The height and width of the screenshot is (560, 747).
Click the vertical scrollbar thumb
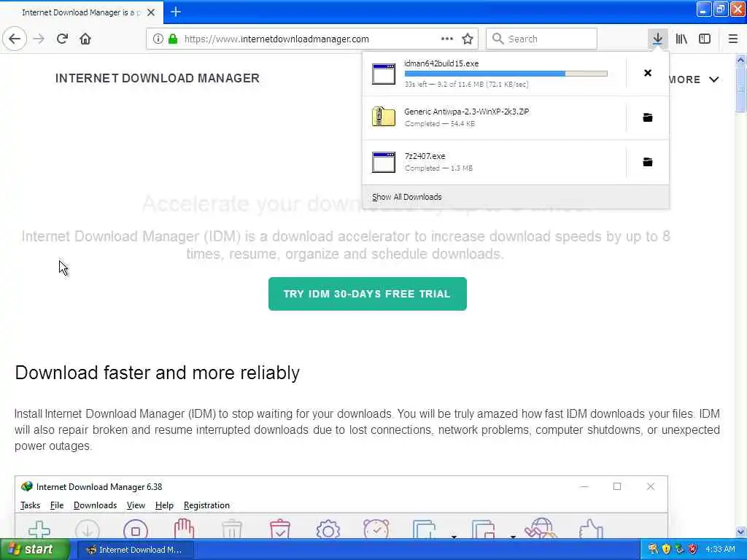click(740, 89)
